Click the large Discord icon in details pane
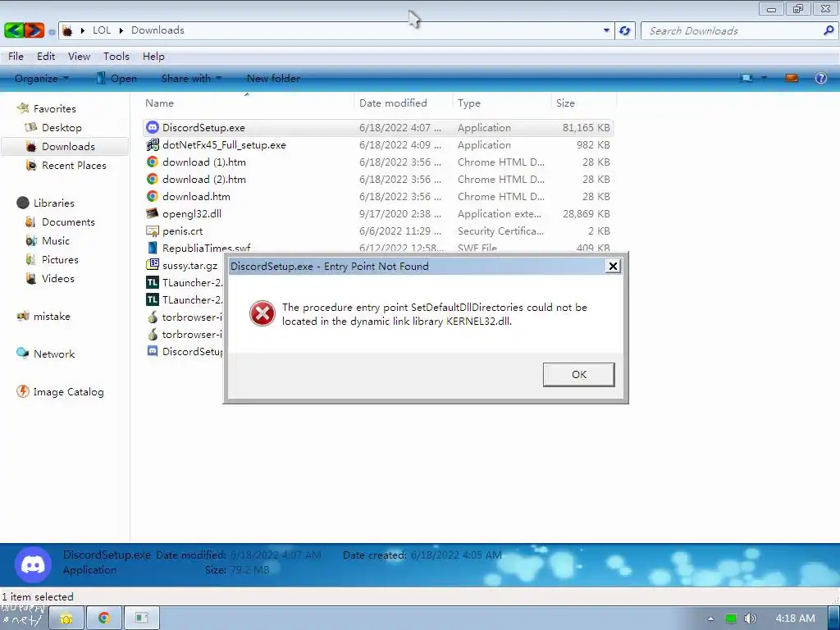This screenshot has width=840, height=630. (x=33, y=564)
